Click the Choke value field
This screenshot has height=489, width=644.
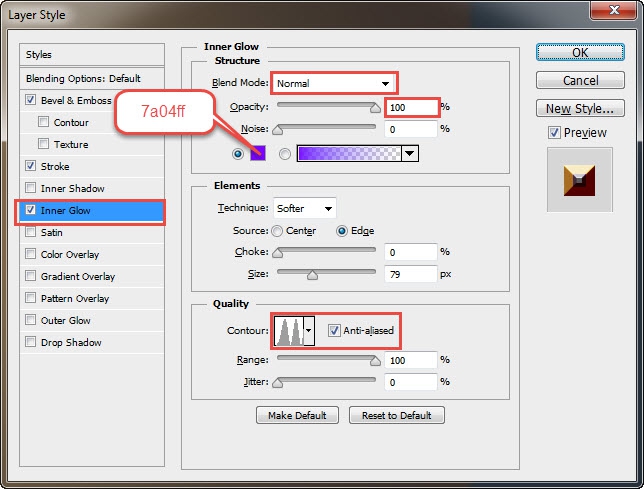click(411, 252)
